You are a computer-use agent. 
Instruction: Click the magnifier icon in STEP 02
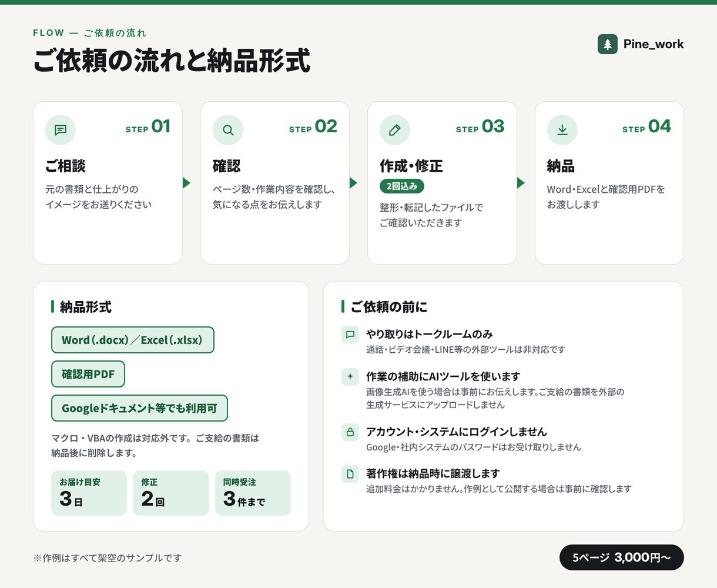228,130
